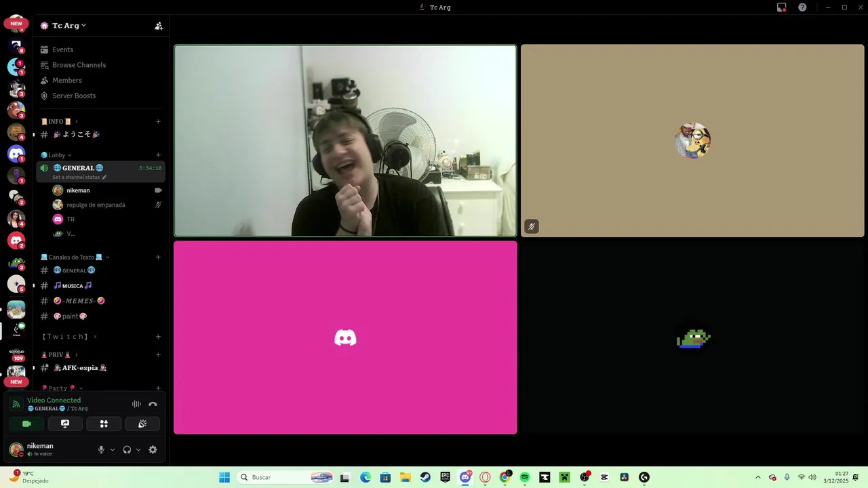
Task: Open Spotify from the taskbar
Action: (525, 477)
